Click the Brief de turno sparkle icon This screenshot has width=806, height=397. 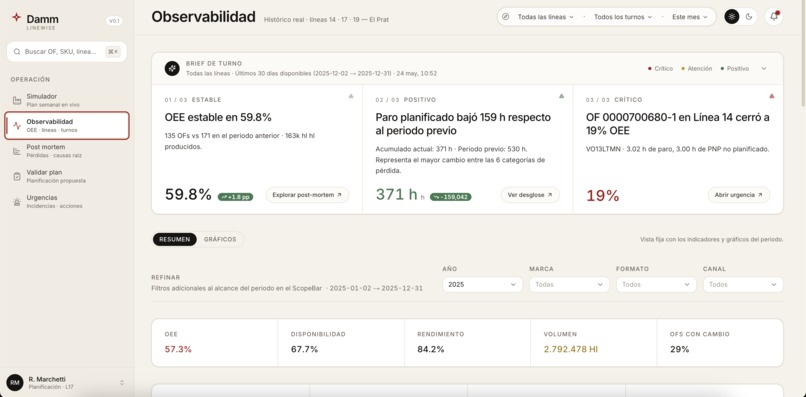[172, 68]
